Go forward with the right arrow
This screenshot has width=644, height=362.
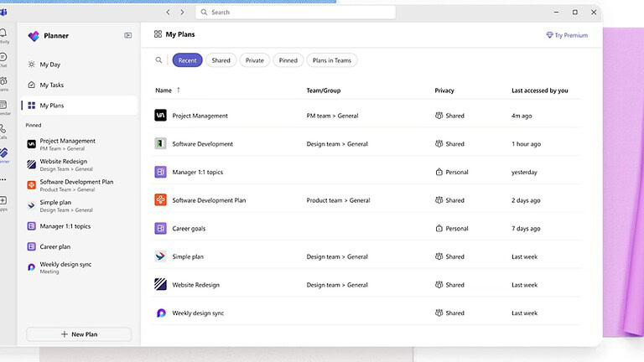pos(182,13)
